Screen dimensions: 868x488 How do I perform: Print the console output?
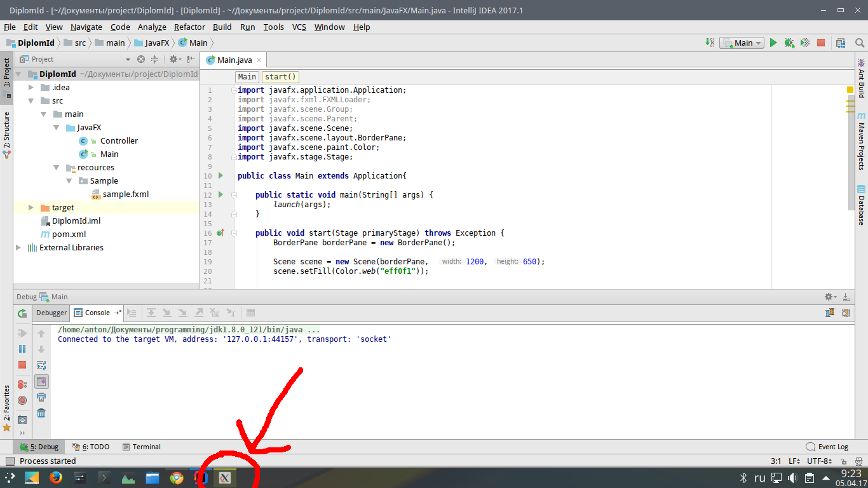click(41, 397)
